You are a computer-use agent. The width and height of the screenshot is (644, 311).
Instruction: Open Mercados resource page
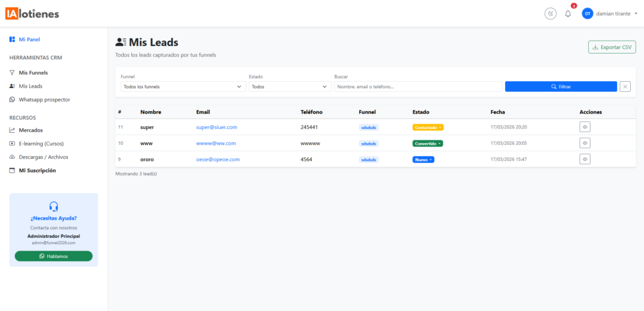[31, 130]
